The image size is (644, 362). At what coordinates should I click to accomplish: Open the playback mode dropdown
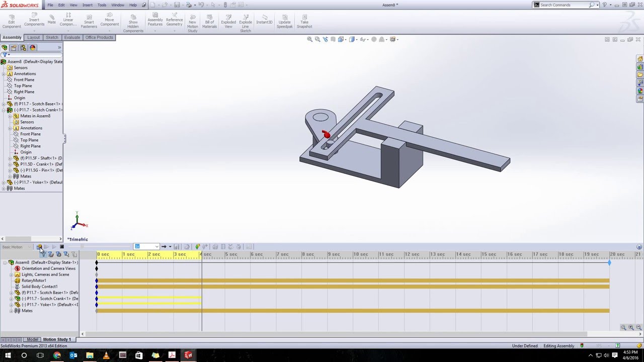click(x=170, y=247)
